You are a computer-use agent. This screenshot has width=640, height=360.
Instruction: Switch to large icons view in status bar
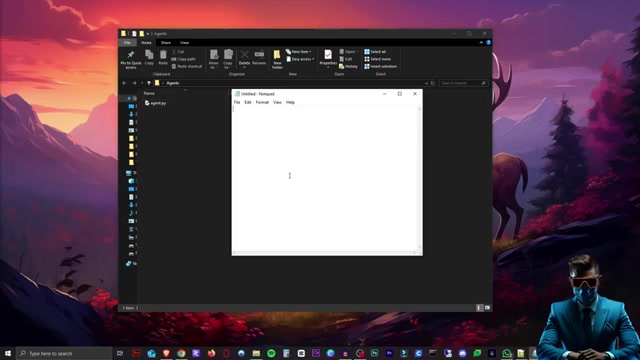(x=487, y=308)
